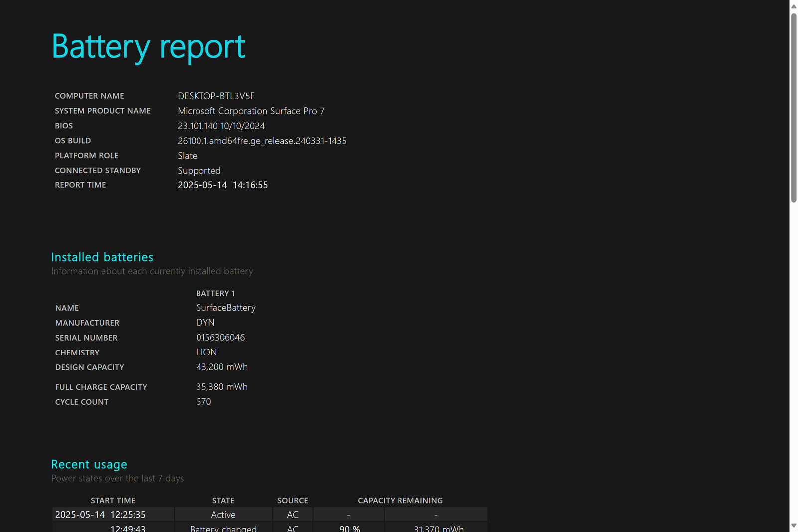Image resolution: width=798 pixels, height=532 pixels.
Task: Click the scrollbar up arrow
Action: (x=793, y=6)
